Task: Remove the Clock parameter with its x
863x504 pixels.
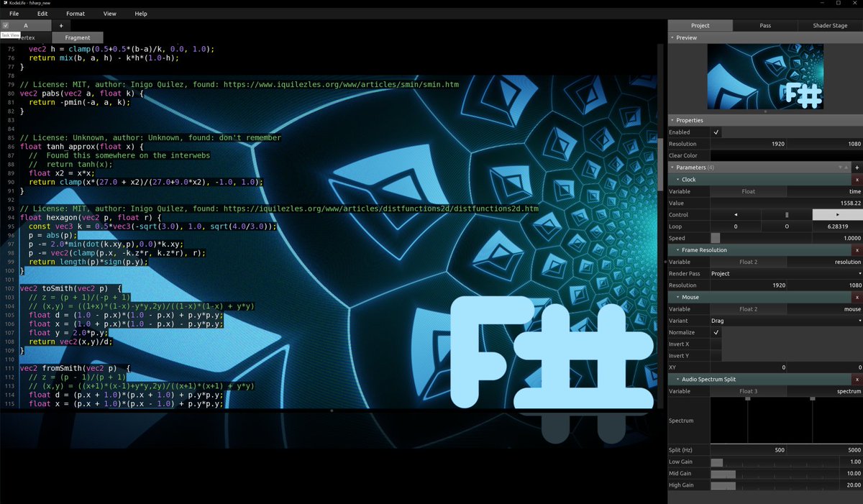Action: 857,180
